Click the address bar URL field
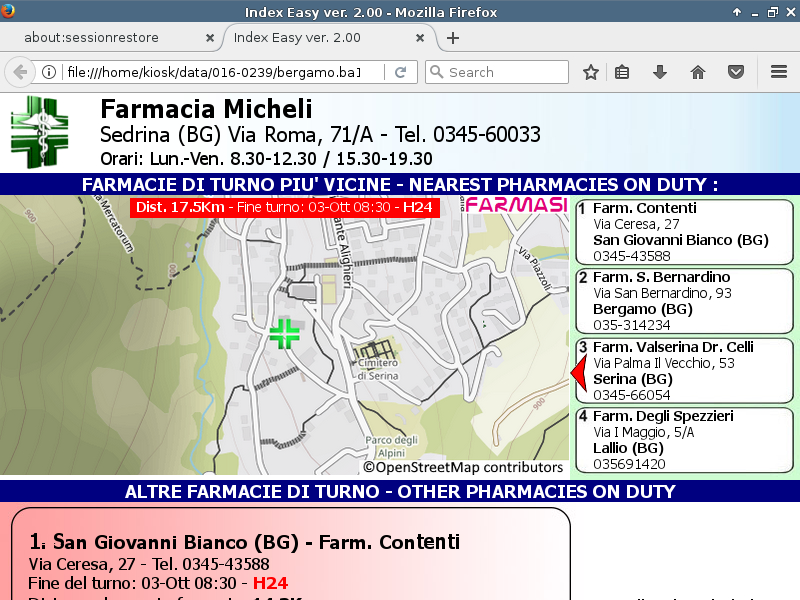The width and height of the screenshot is (800, 600). tap(210, 72)
